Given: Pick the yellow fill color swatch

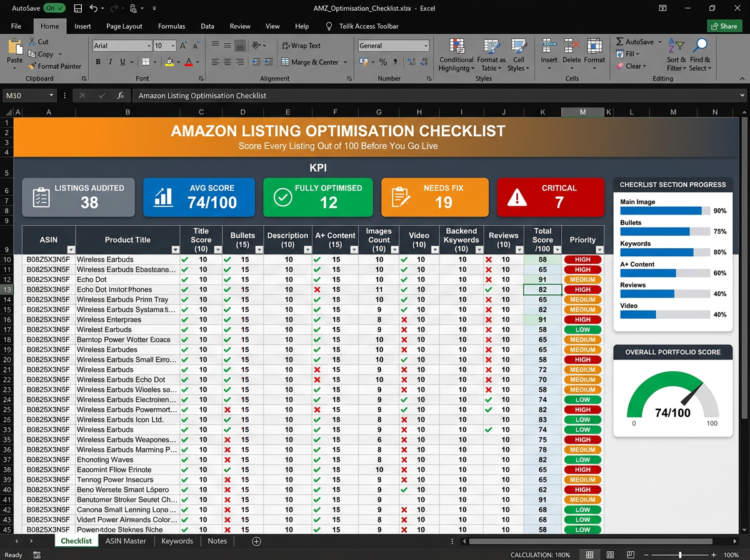Looking at the screenshot, I should click(169, 62).
